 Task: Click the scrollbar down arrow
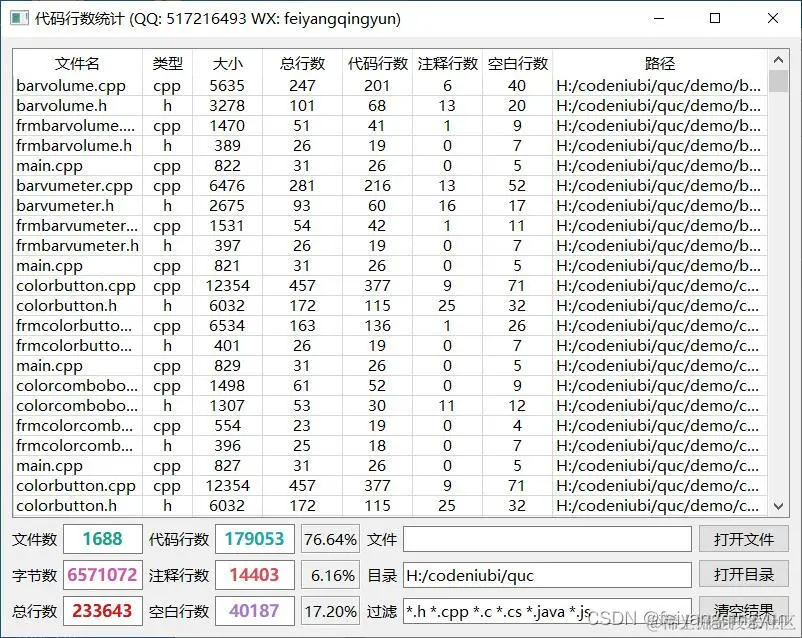[x=778, y=507]
